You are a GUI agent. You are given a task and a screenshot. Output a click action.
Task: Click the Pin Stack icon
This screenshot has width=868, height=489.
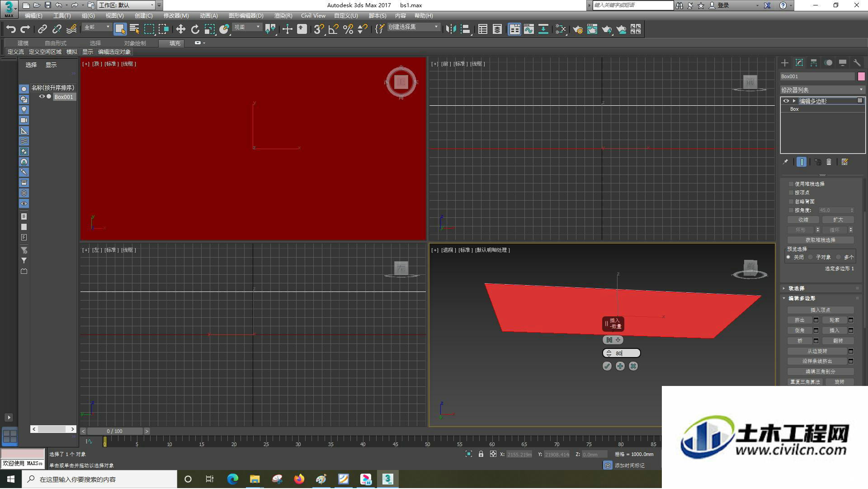click(785, 162)
